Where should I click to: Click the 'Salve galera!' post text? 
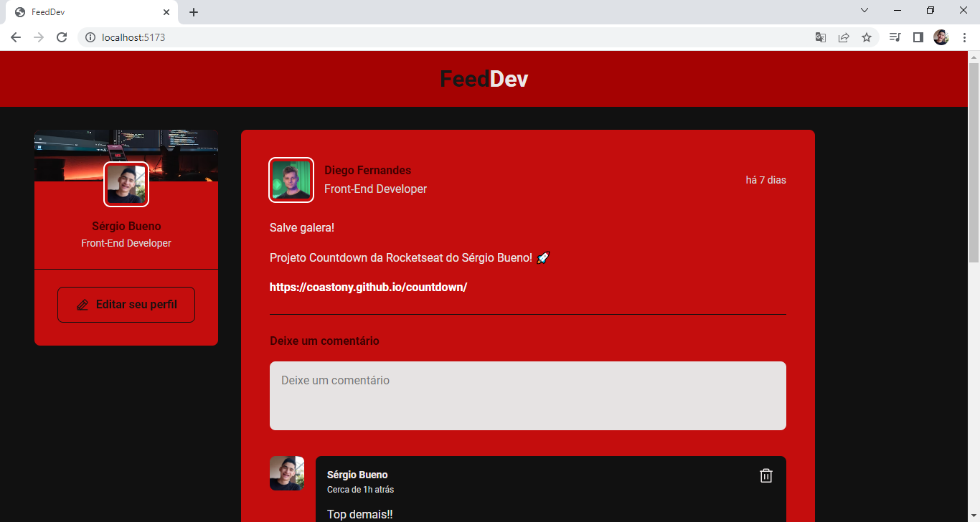point(302,227)
